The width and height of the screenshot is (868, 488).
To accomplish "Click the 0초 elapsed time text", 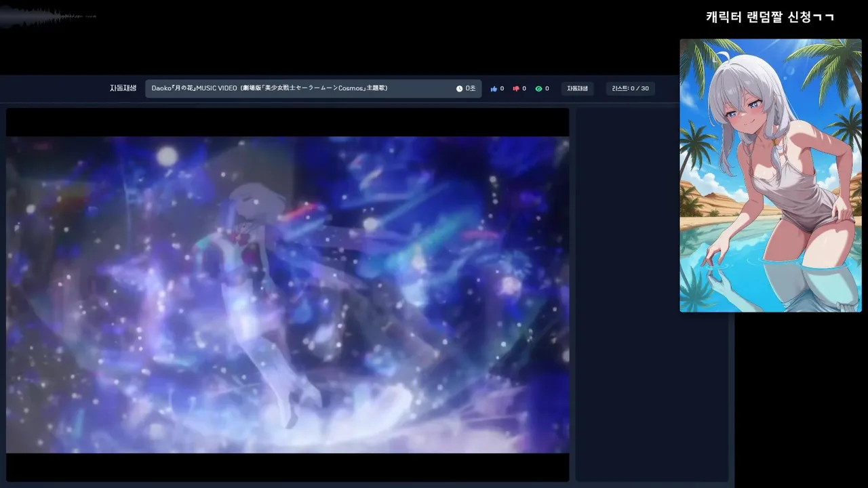I will (x=471, y=89).
